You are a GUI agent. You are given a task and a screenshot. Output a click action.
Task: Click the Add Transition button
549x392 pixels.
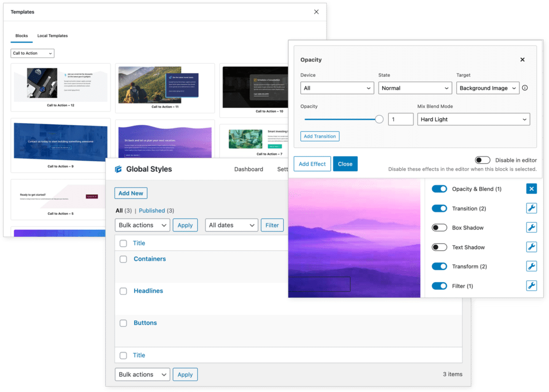coord(320,136)
